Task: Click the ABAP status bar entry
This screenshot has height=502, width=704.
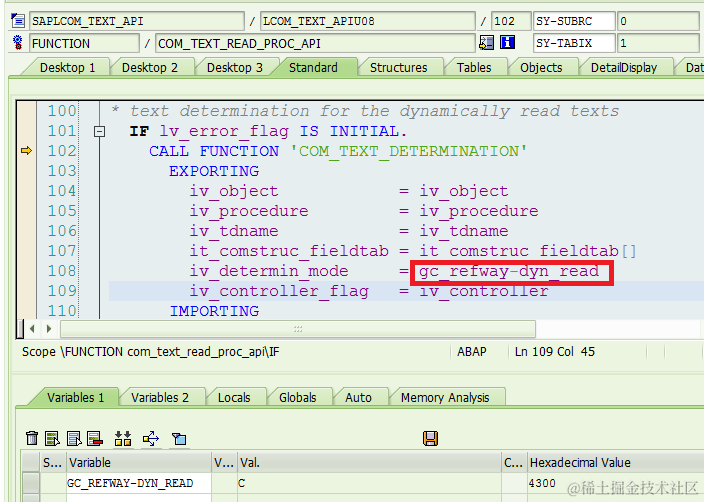Action: click(471, 352)
